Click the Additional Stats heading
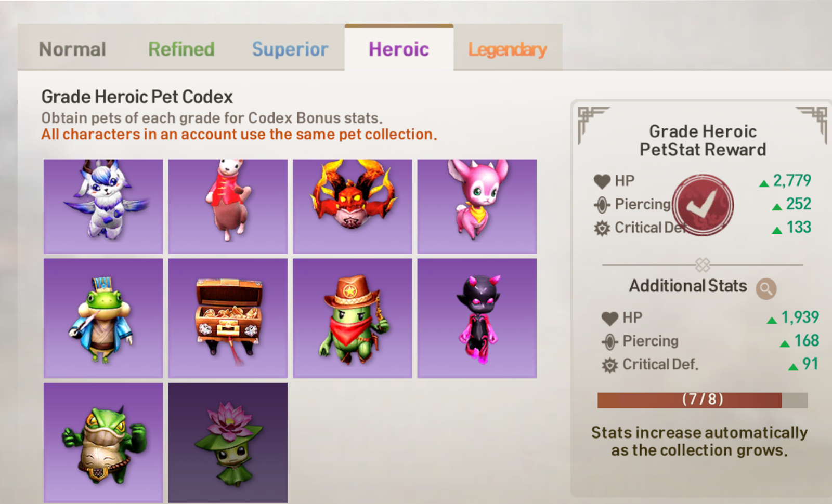Screen dimensions: 832x504 [x=687, y=286]
